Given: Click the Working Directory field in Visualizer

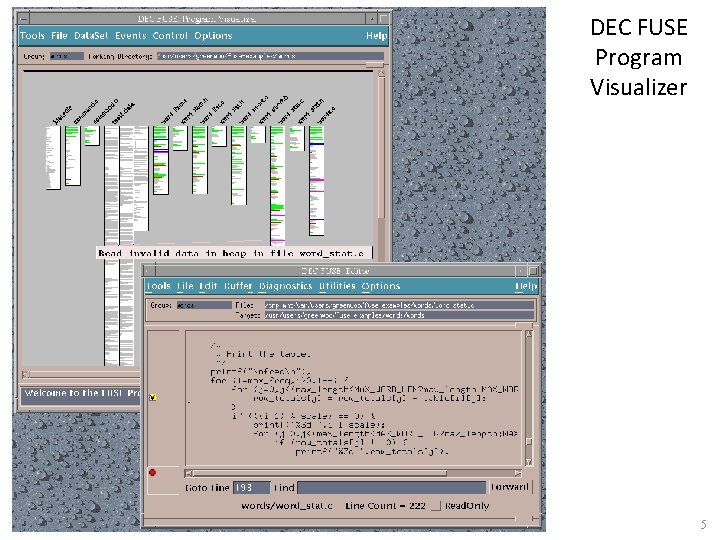Looking at the screenshot, I should pos(270,56).
